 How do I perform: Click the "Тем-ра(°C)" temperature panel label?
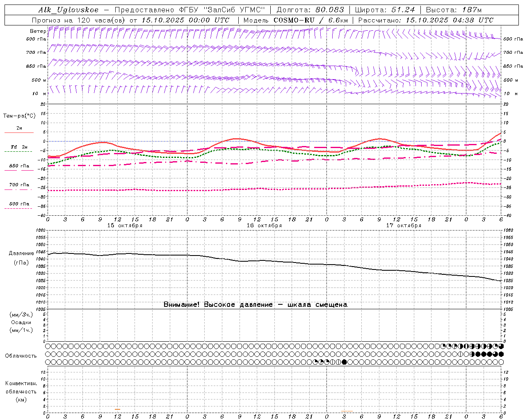tap(19, 116)
